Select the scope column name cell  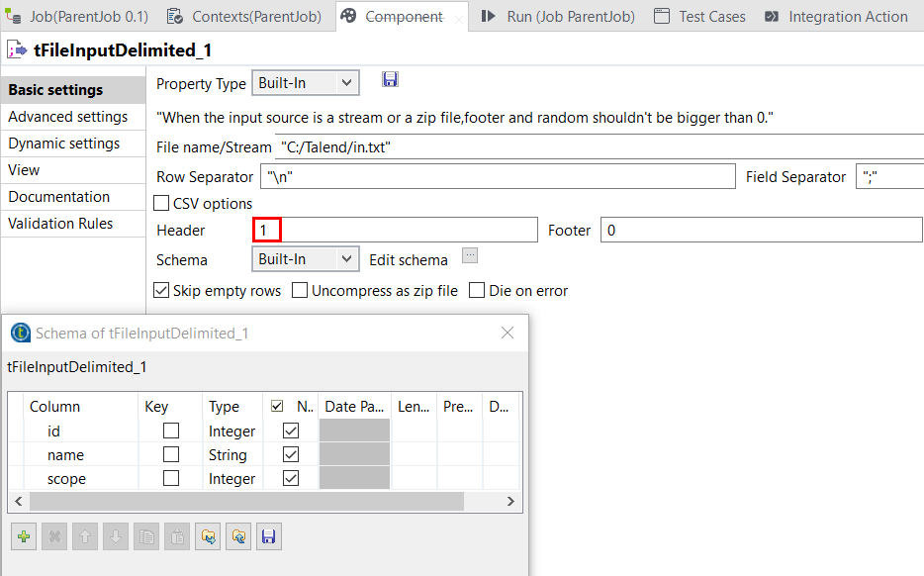pos(81,478)
